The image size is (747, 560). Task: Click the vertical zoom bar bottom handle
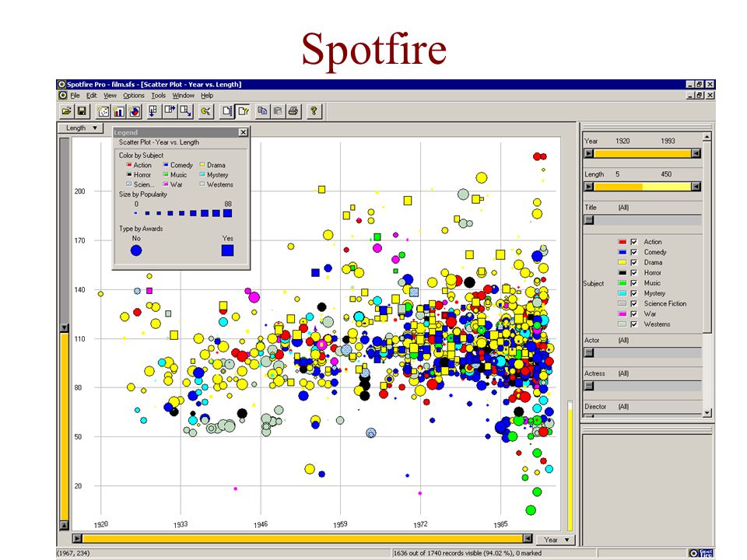click(x=65, y=525)
